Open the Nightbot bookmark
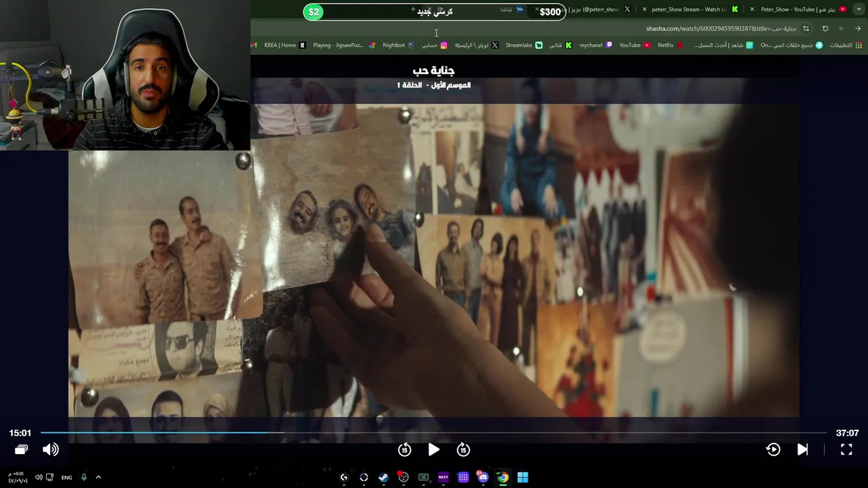The image size is (868, 488). pyautogui.click(x=398, y=45)
